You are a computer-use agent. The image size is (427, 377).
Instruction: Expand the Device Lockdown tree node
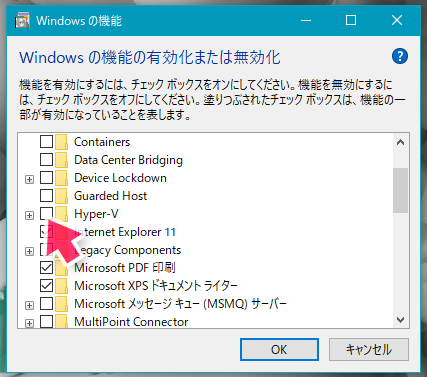pos(29,179)
